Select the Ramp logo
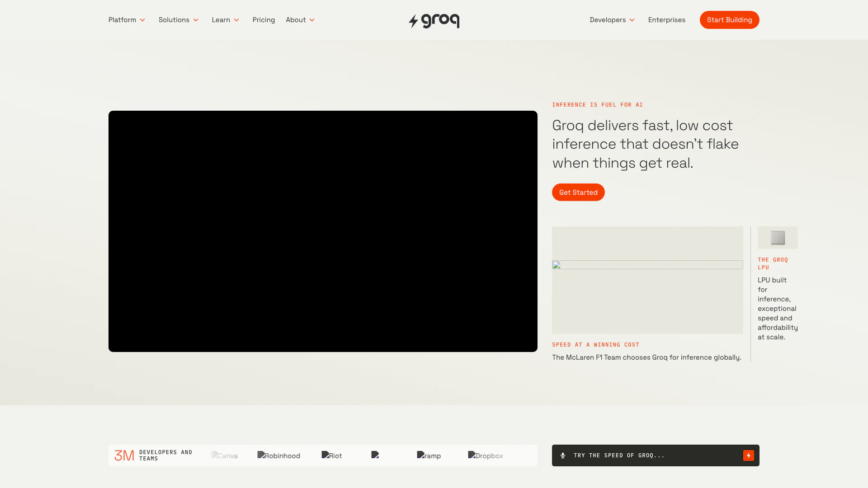 tap(429, 455)
